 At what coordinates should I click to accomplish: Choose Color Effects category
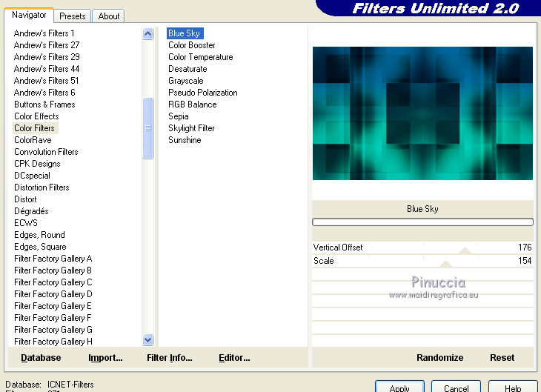point(36,116)
